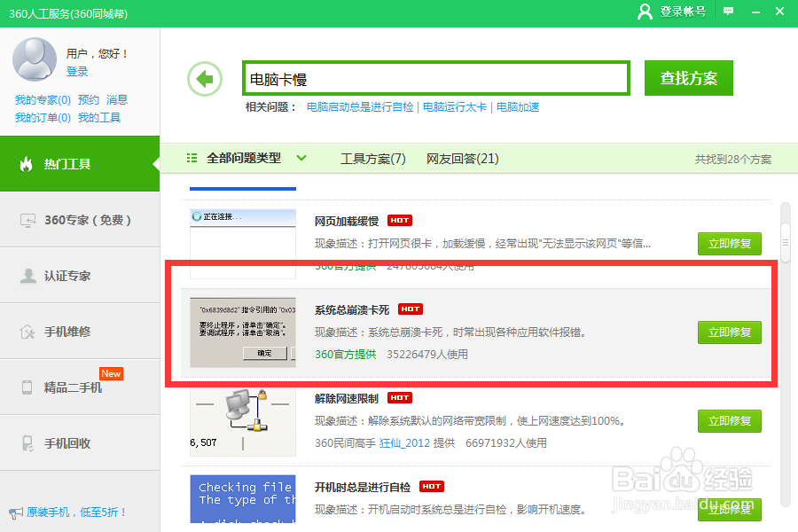Open 精品二手机 in sidebar
Image resolution: width=798 pixels, height=532 pixels.
click(x=80, y=387)
